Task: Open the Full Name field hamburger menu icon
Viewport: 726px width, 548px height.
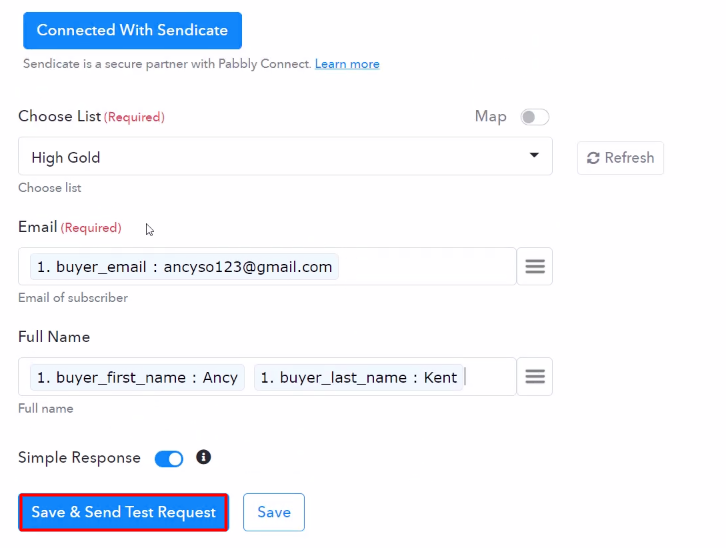Action: [535, 377]
